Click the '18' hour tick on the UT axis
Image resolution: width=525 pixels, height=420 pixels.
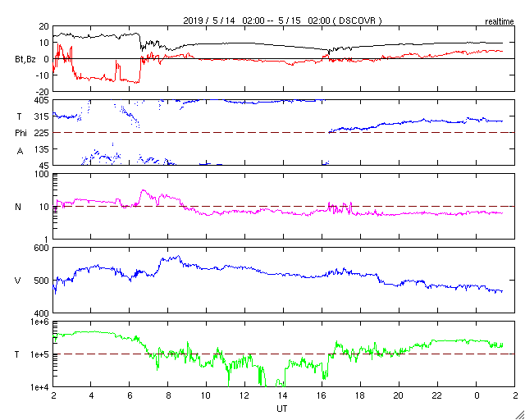361,396
